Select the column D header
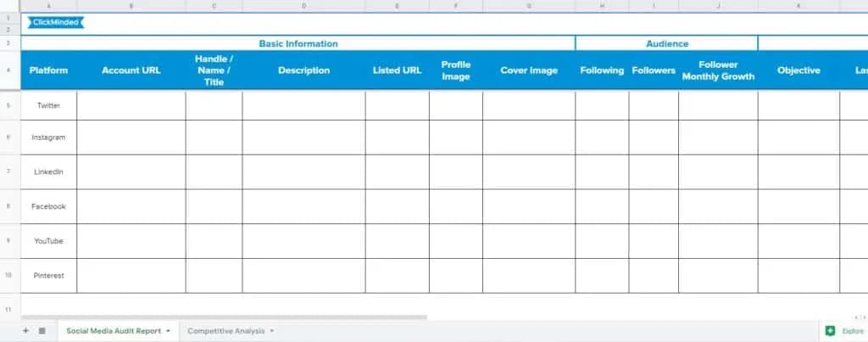Viewport: 868px width, 342px height. click(303, 6)
